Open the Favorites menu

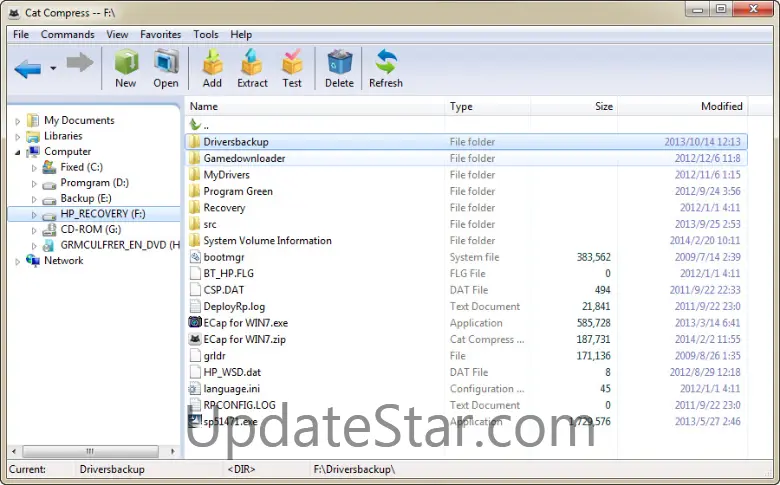[x=161, y=34]
